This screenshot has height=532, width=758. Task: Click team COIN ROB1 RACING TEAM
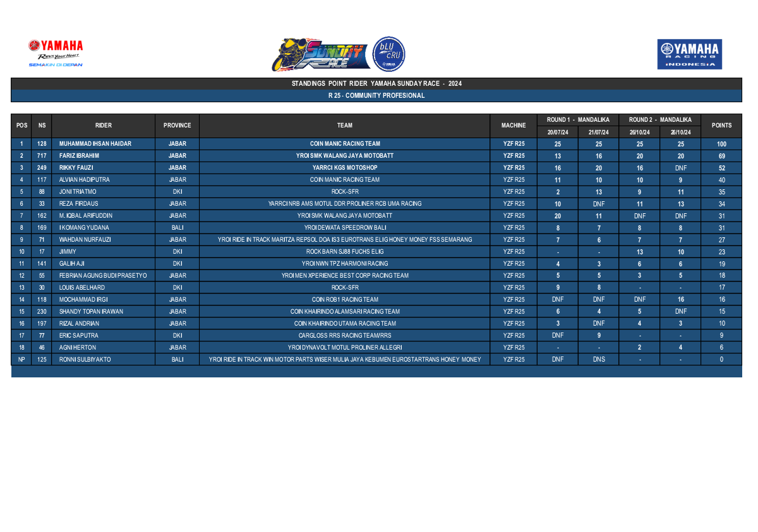tap(345, 300)
